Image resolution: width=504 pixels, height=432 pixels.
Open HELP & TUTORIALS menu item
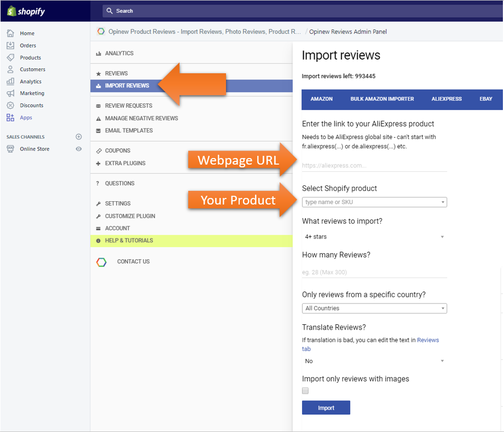(191, 241)
